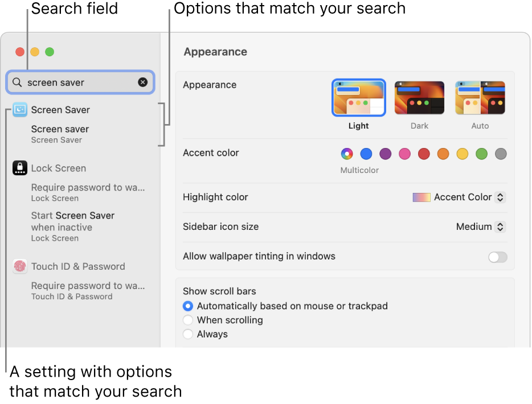Enable wallpaper tinting in windows

[497, 257]
